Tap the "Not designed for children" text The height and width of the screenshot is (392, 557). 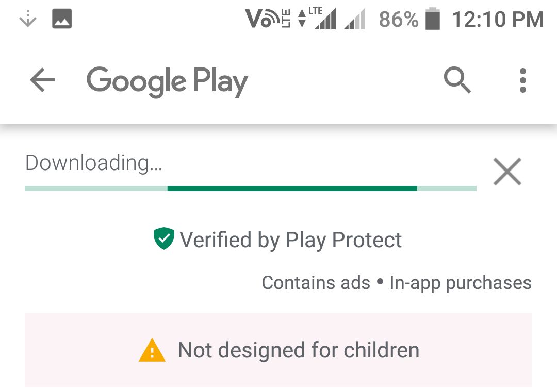298,350
